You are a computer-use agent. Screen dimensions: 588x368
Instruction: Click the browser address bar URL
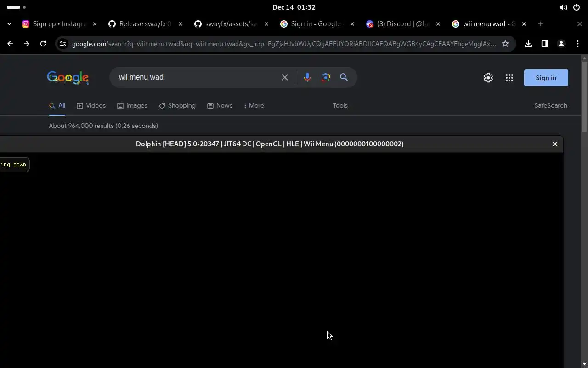284,44
